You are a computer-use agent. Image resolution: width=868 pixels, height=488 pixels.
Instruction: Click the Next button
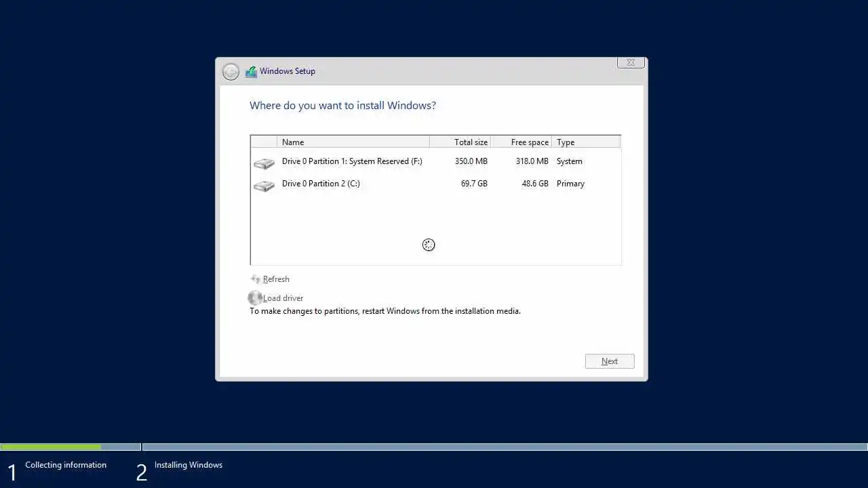point(610,361)
